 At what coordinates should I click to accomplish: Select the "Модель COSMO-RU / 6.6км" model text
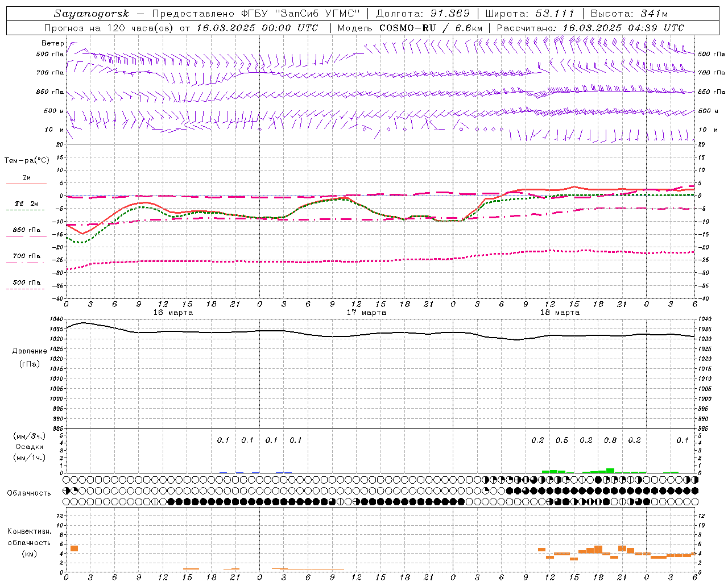coord(409,28)
